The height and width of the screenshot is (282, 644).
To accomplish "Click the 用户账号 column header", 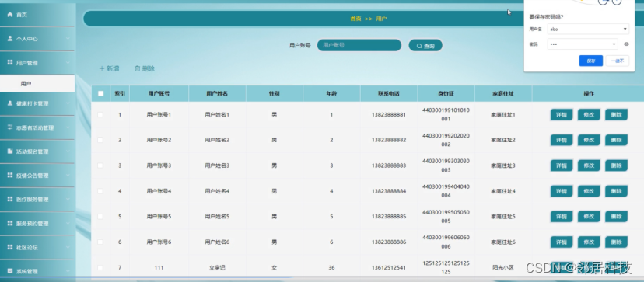I will pos(159,93).
